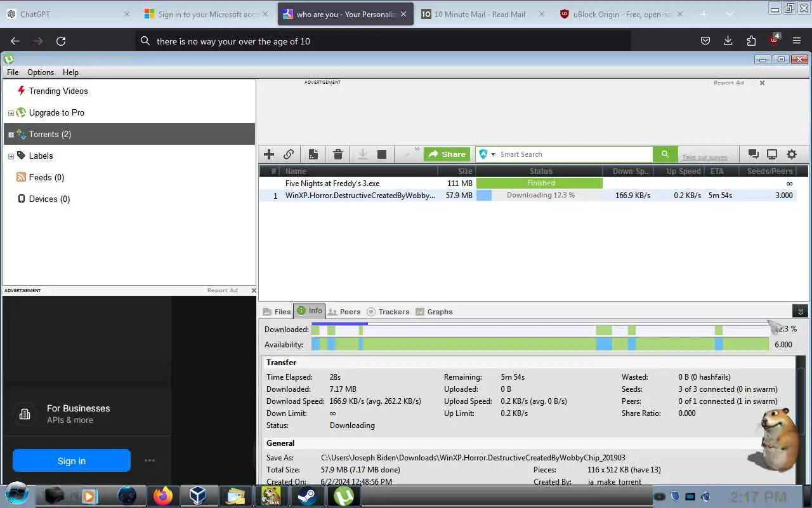This screenshot has height=508, width=812.
Task: Select Upgrade to Pro in sidebar
Action: (56, 112)
